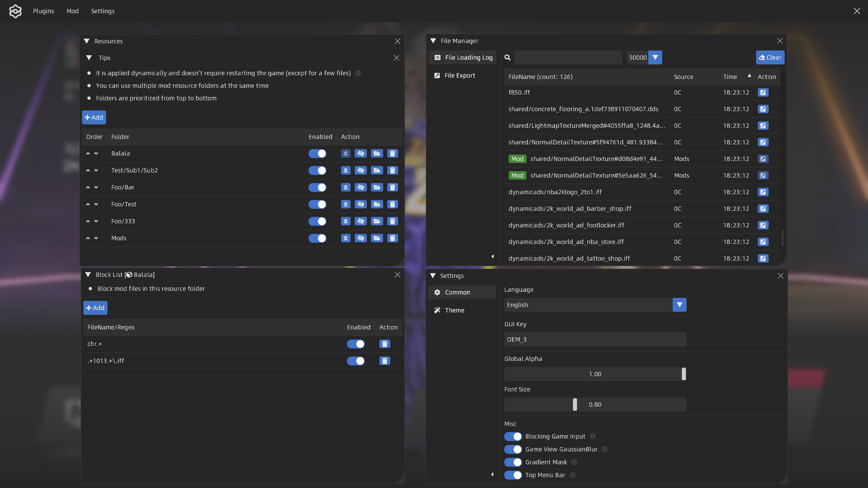Click the app logo in top bar
The height and width of the screenshot is (488, 868).
(x=15, y=11)
